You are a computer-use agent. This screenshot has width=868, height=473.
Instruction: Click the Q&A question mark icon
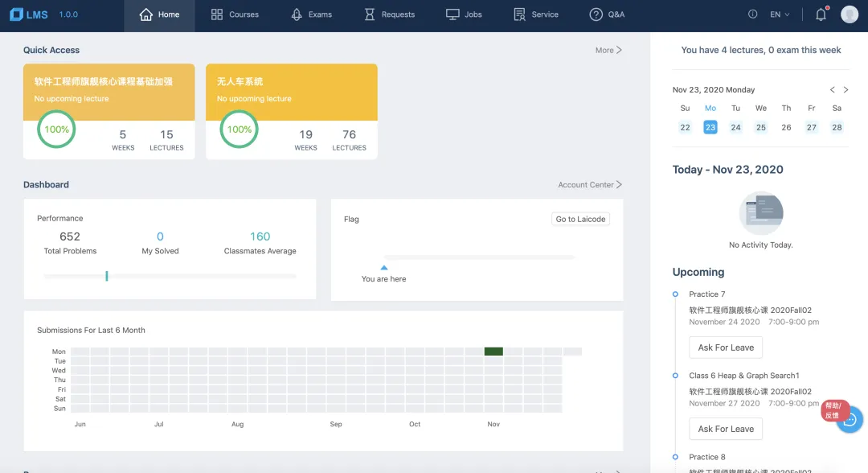[x=596, y=14]
